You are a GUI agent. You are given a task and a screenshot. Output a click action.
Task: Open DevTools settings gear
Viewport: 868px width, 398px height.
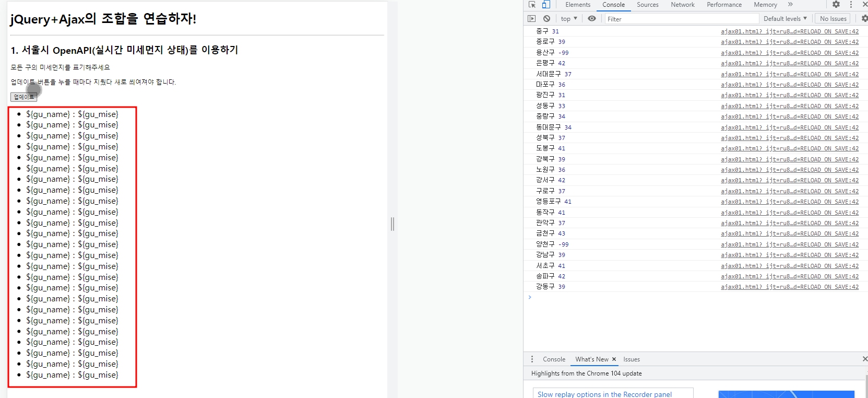pos(836,5)
